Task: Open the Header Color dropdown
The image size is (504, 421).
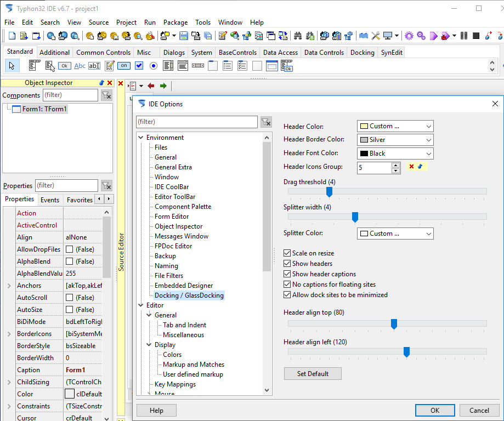Action: pos(395,126)
